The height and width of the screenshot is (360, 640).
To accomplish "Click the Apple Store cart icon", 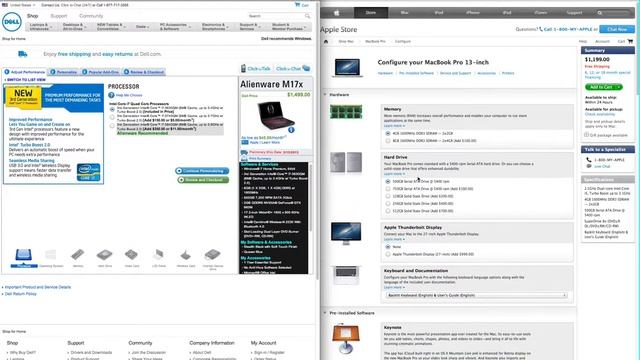I will pos(630,41).
